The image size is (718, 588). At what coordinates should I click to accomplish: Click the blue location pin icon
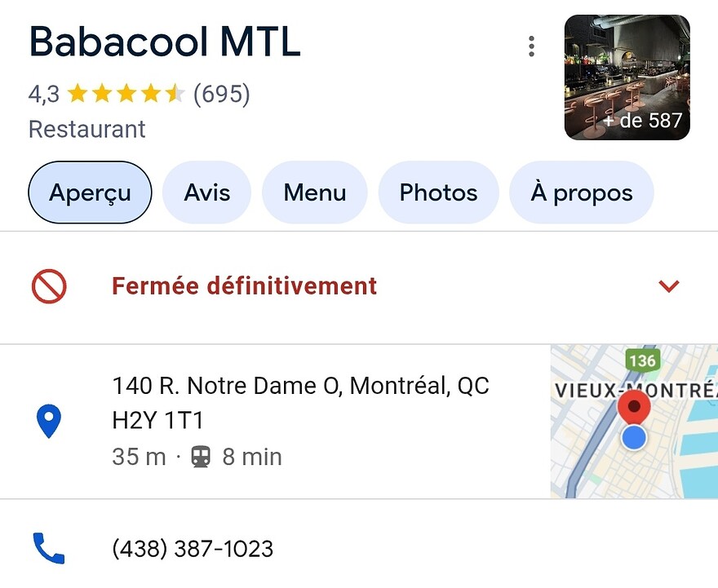click(x=49, y=422)
